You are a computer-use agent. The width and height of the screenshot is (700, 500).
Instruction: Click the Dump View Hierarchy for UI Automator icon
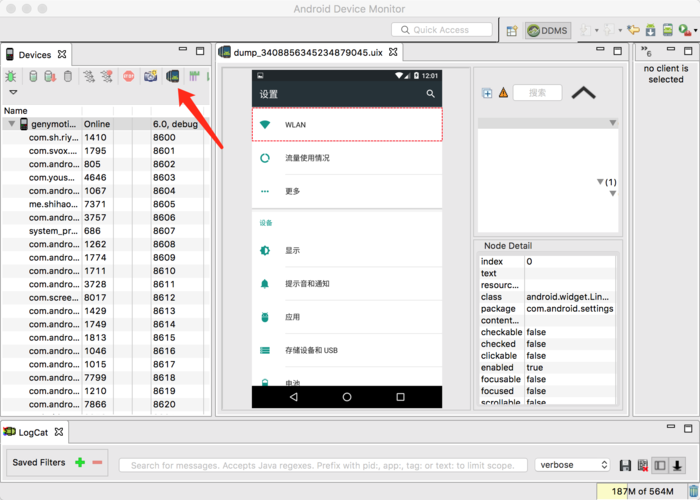click(172, 76)
